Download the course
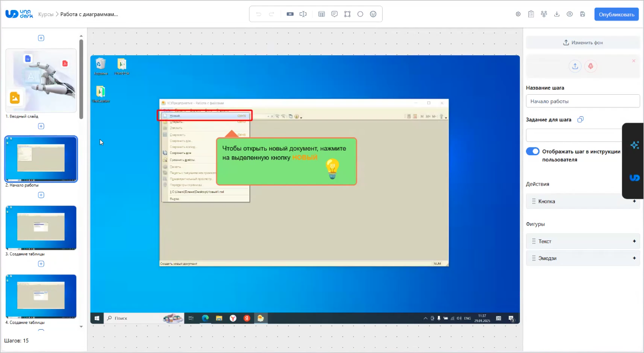Image resolution: width=644 pixels, height=353 pixels. coord(557,14)
